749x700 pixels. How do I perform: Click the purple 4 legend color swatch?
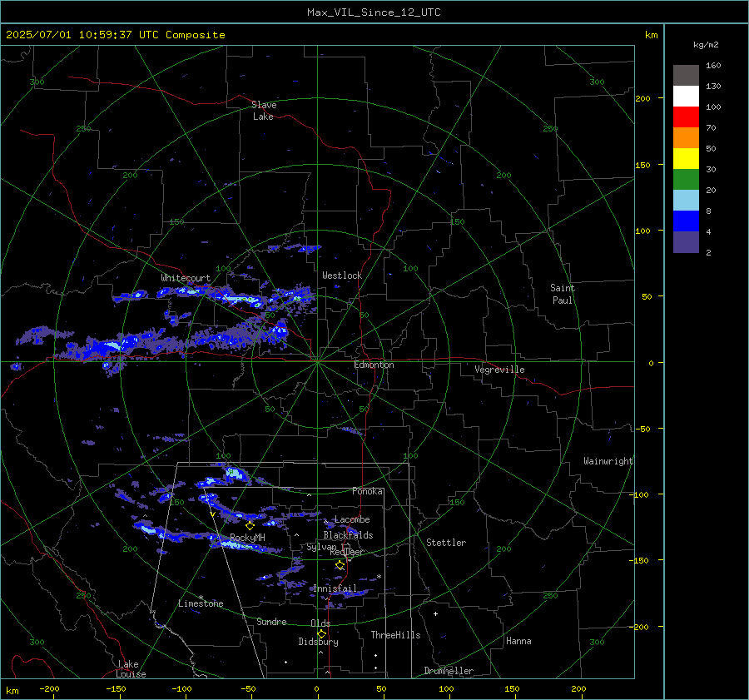click(686, 241)
